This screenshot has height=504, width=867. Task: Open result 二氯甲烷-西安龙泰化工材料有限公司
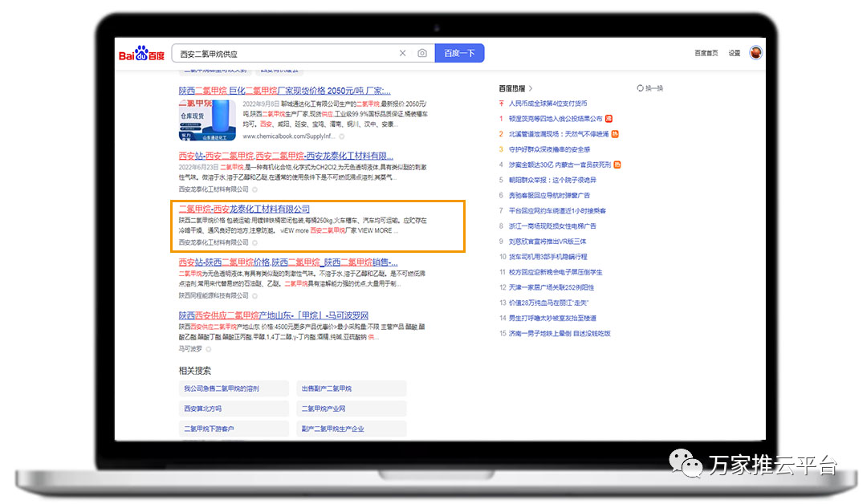[x=244, y=209]
